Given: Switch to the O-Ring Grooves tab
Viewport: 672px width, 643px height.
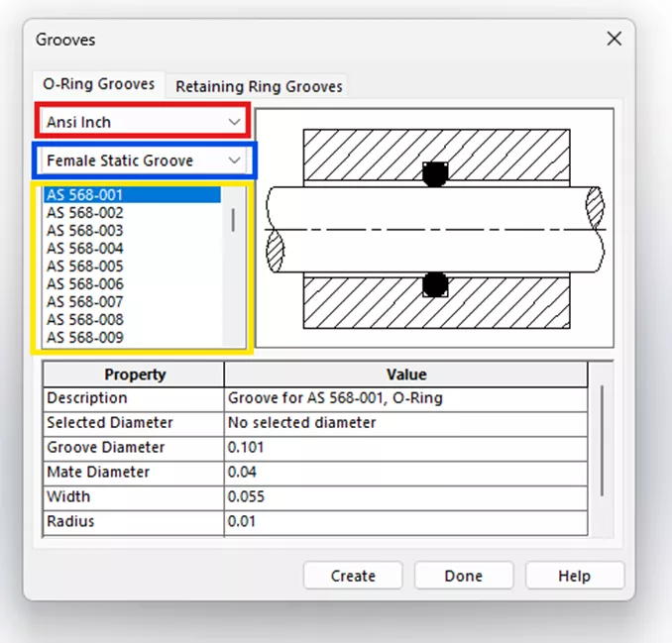Looking at the screenshot, I should pos(98,84).
